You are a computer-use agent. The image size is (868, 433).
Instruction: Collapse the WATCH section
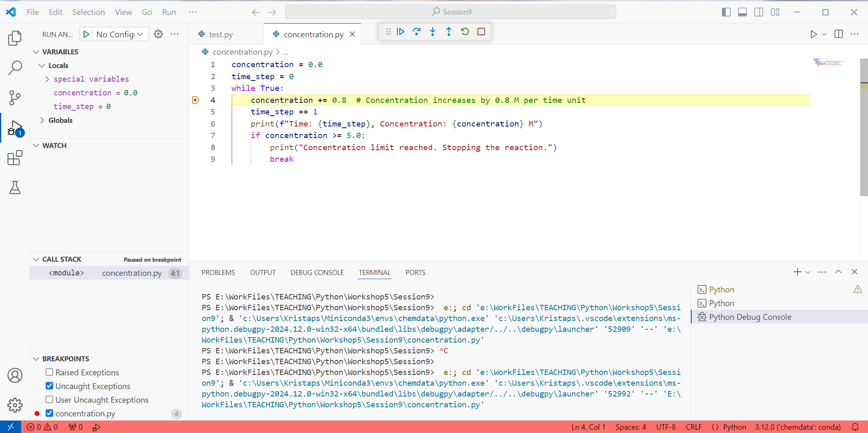[x=37, y=146]
